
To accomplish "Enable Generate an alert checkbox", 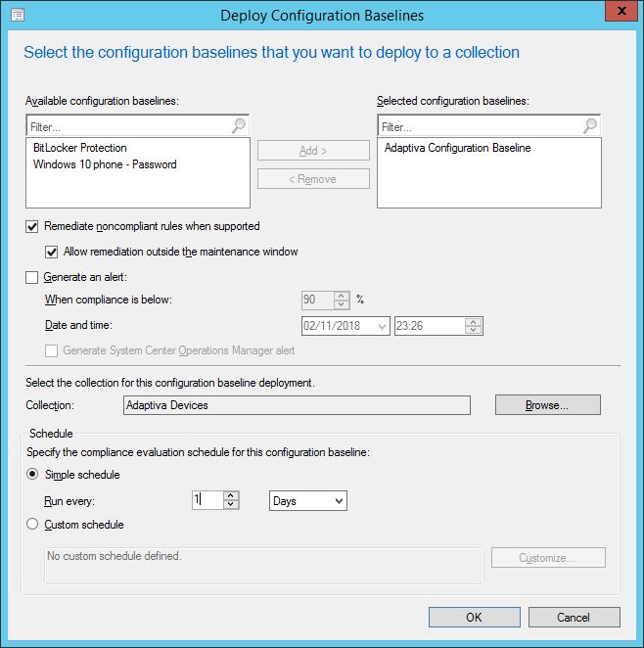I will [31, 277].
